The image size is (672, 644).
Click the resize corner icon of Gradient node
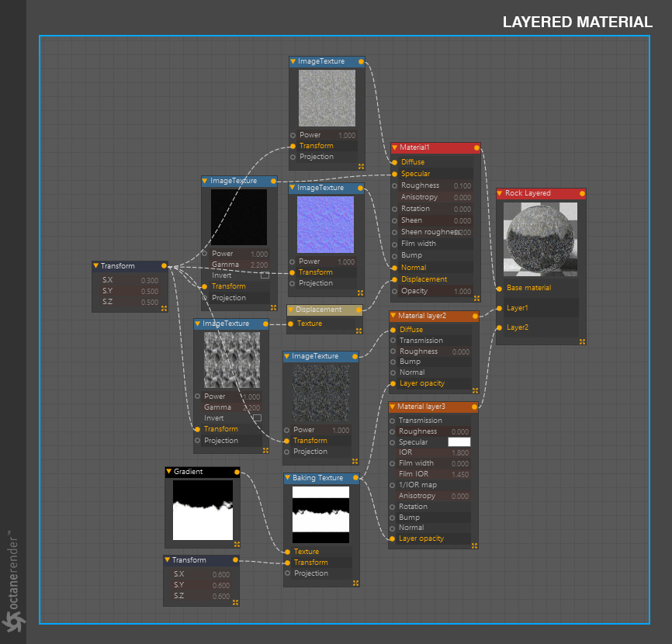tap(237, 544)
